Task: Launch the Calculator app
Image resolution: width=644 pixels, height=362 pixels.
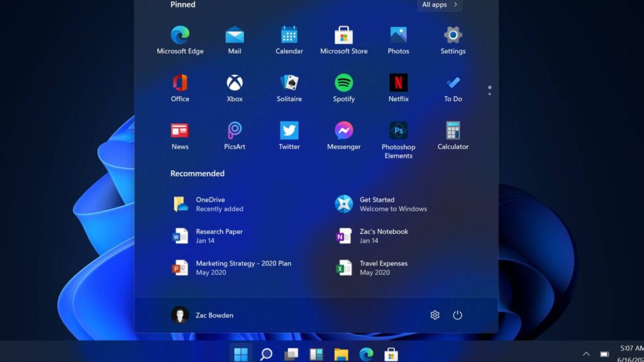Action: coord(452,132)
